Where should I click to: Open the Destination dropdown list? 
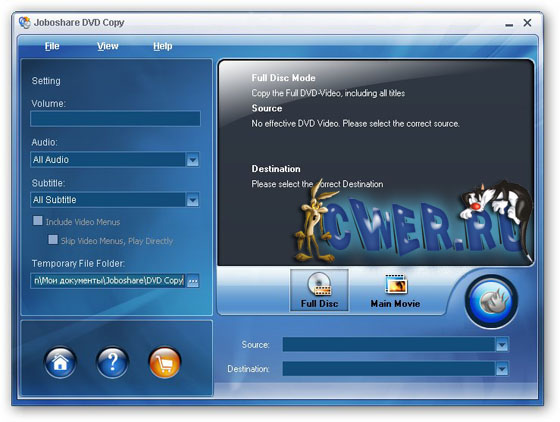[x=502, y=369]
